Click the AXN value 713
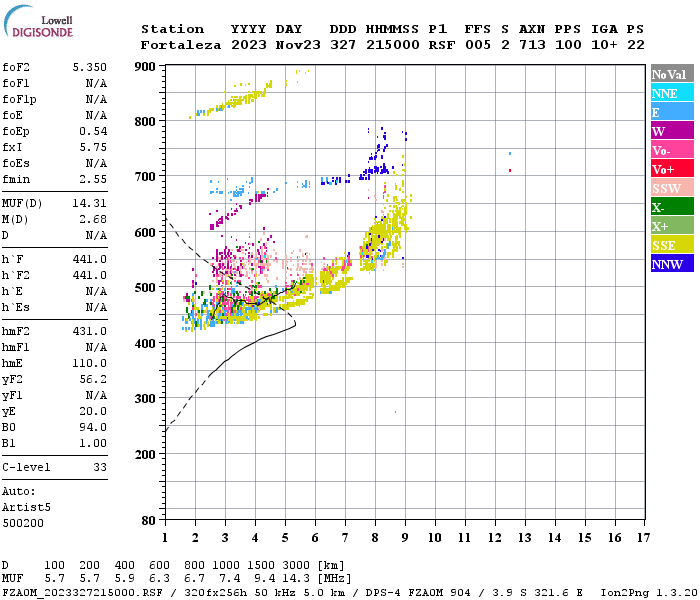Image resolution: width=700 pixels, height=600 pixels. [532, 45]
